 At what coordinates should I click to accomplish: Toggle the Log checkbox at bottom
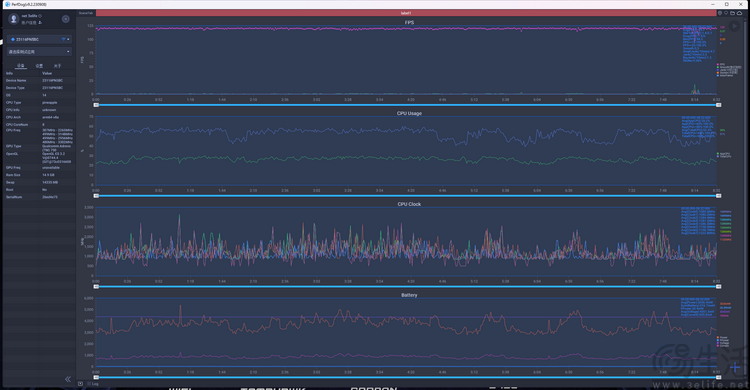point(89,384)
